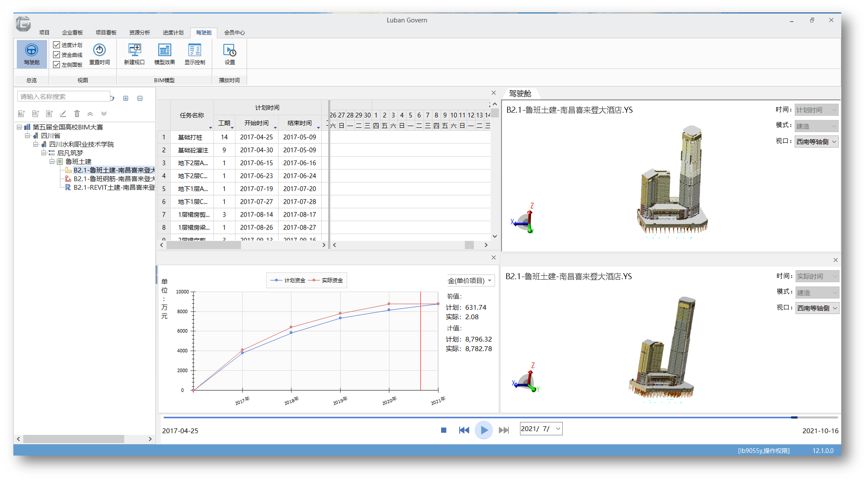Click the move-up double chevron icon
Viewport: 868px width, 481px height.
tap(90, 114)
